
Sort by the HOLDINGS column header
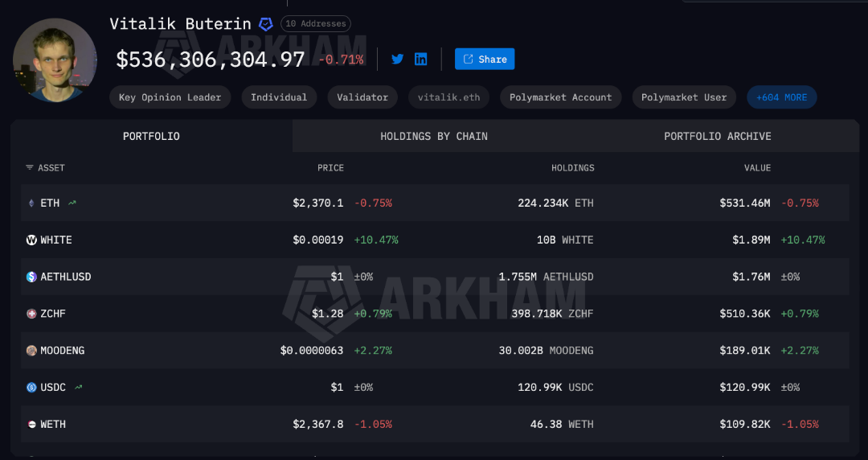point(573,168)
